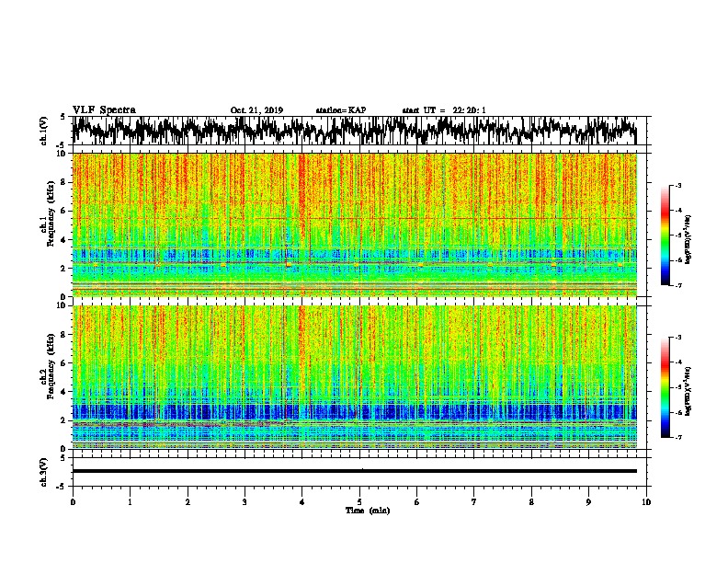
Task: Click the ch.2 spectrogram panel
Action: click(x=358, y=377)
